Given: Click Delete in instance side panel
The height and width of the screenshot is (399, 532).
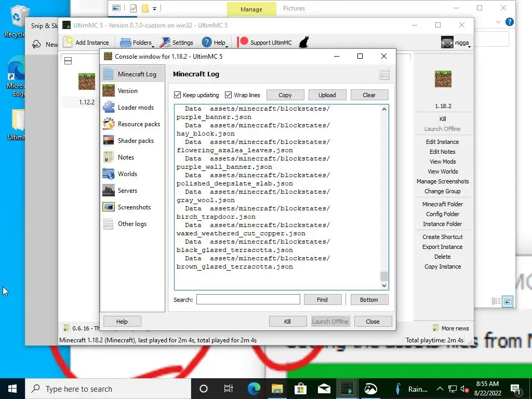Looking at the screenshot, I should click(443, 257).
